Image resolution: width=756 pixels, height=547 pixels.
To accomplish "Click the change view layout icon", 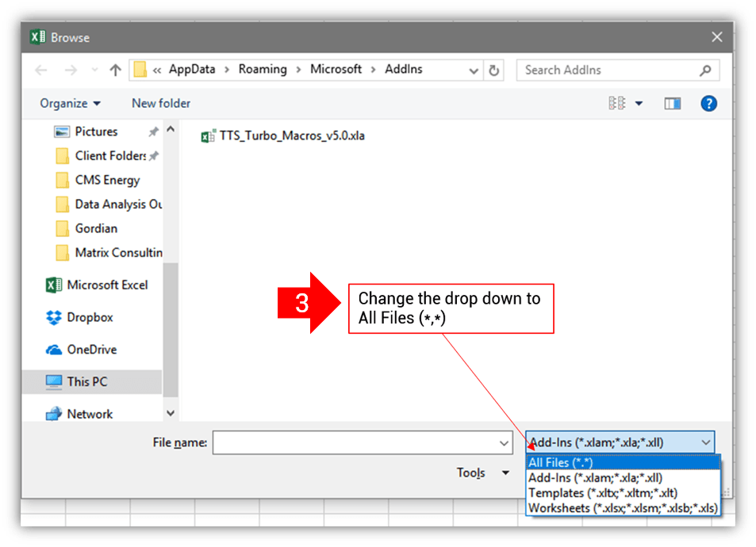I will click(617, 103).
